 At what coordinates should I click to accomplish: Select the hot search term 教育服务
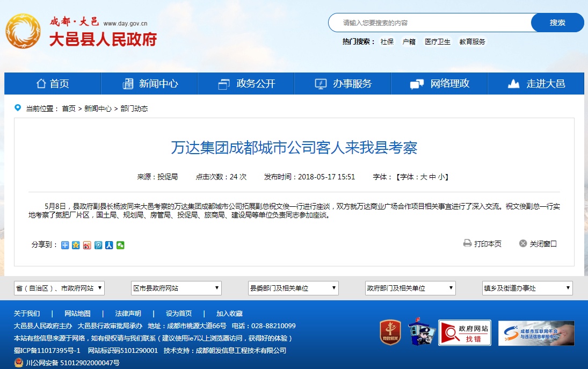[x=472, y=41]
